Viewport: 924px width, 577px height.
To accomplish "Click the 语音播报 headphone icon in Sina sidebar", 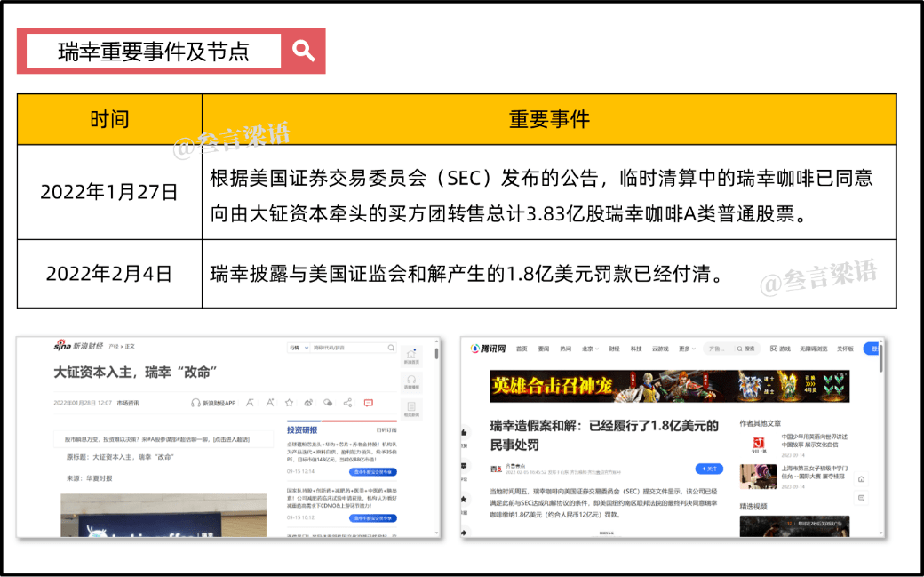I will pos(411,381).
